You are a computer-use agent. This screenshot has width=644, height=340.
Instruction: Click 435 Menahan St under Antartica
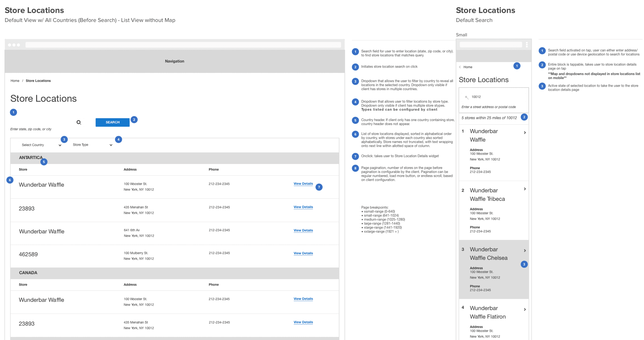(x=136, y=207)
